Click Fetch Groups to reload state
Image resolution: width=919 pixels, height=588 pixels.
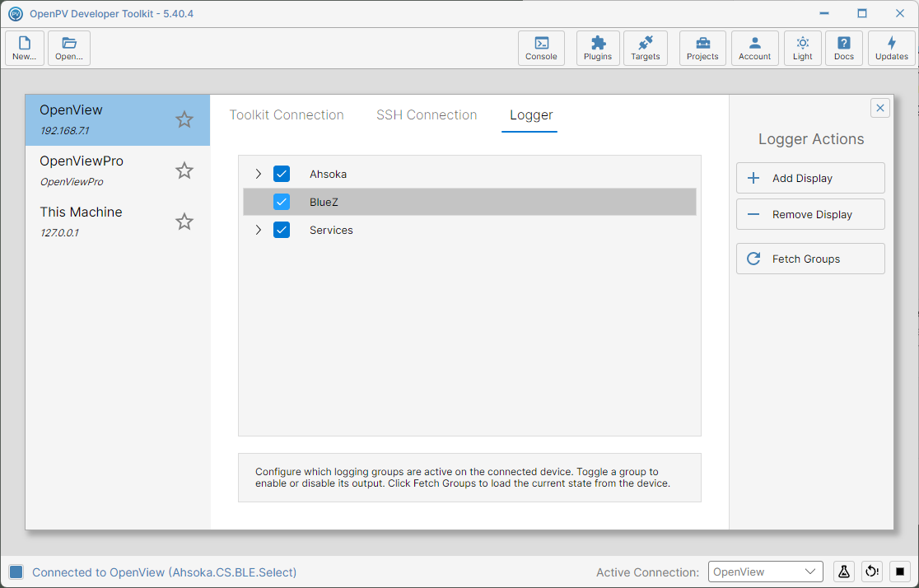(810, 259)
